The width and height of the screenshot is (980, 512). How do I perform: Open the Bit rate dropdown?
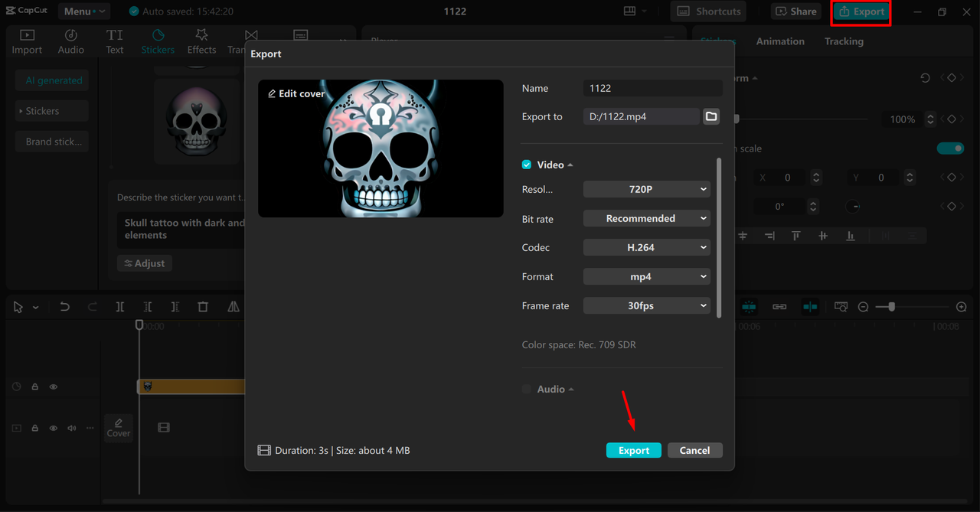(x=647, y=218)
